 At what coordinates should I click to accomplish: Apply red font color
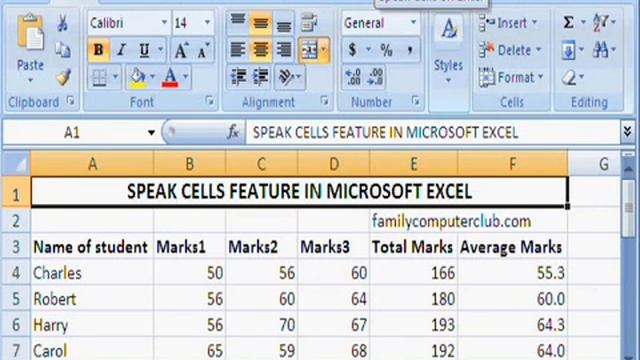point(170,77)
